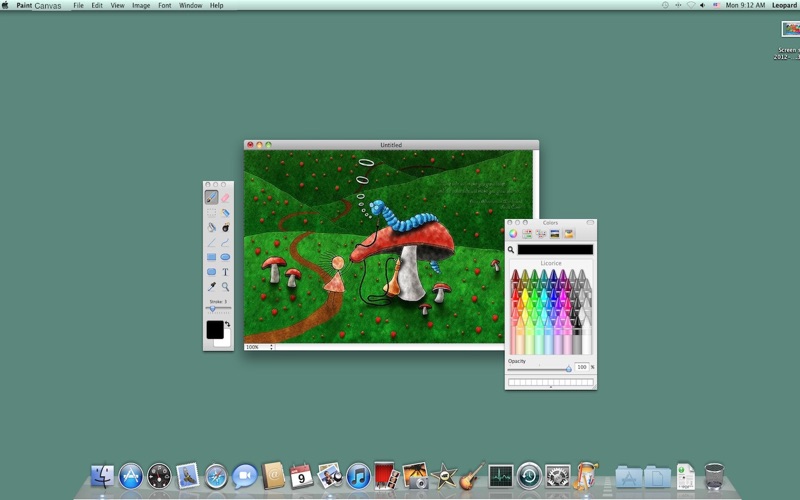Click the black foreground color swatch
This screenshot has height=500, width=800.
click(x=215, y=330)
